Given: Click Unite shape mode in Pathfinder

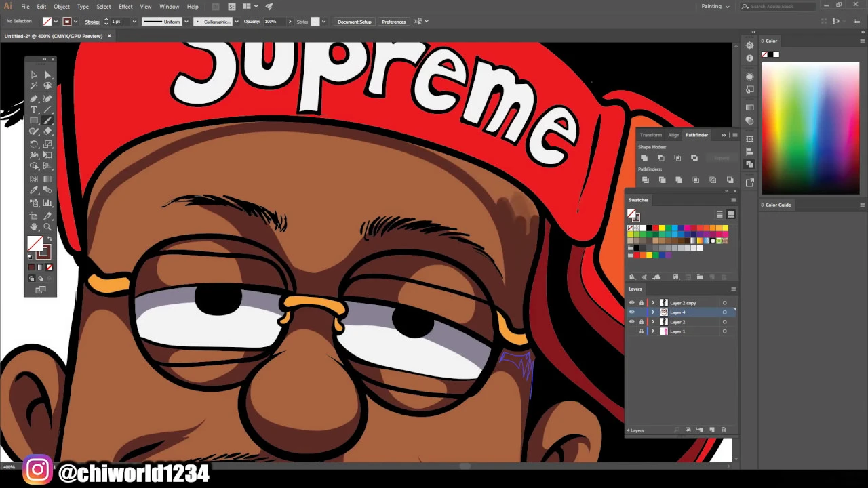Looking at the screenshot, I should pos(644,158).
